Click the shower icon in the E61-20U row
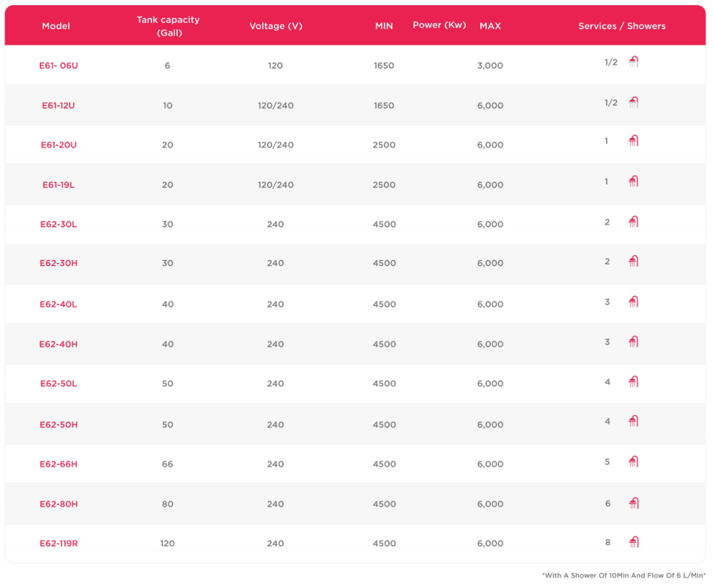Screen dimensions: 713x588 click(x=633, y=141)
